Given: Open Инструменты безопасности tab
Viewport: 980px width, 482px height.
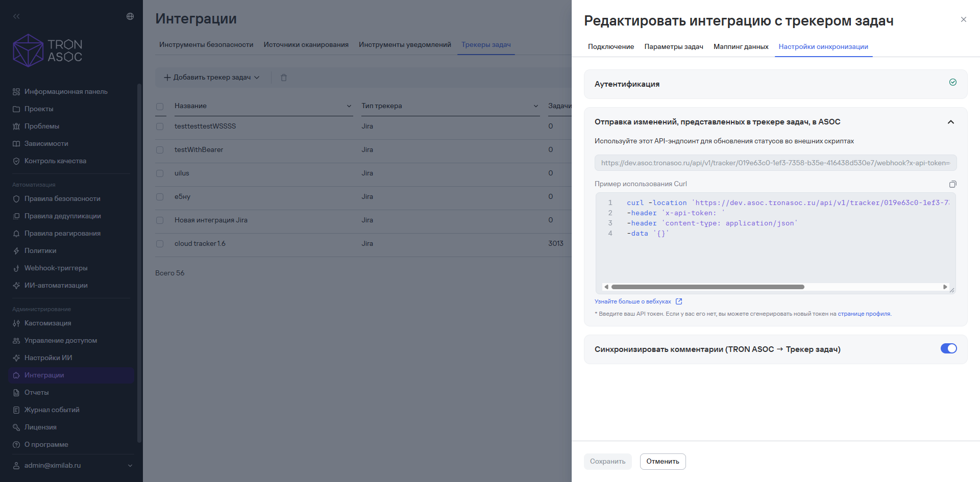Looking at the screenshot, I should pyautogui.click(x=206, y=45).
